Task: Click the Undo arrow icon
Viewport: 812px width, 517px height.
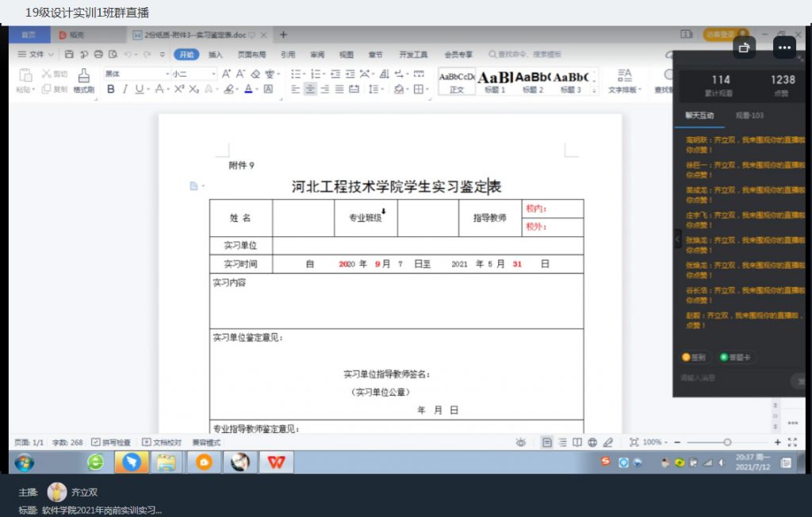Action: coord(128,54)
